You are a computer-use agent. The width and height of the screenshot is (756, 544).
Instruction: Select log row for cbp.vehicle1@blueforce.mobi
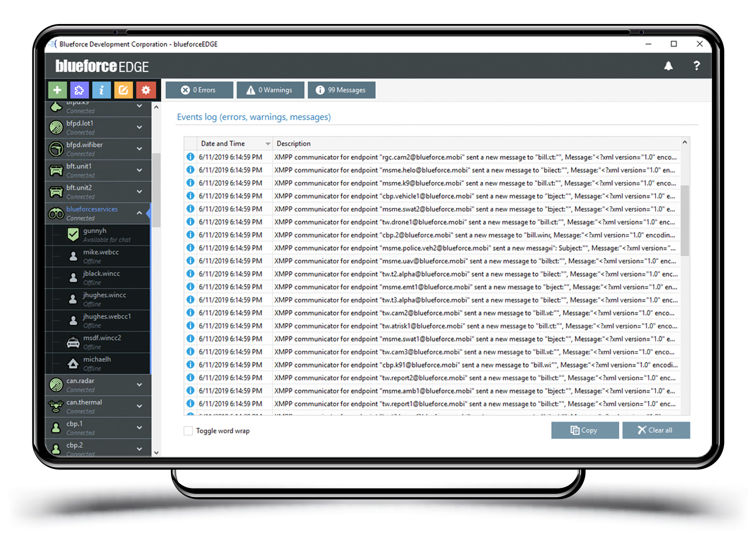[x=433, y=196]
